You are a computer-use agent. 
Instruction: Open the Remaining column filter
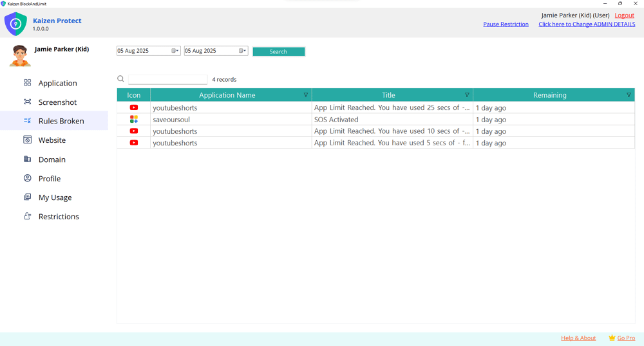(x=629, y=95)
